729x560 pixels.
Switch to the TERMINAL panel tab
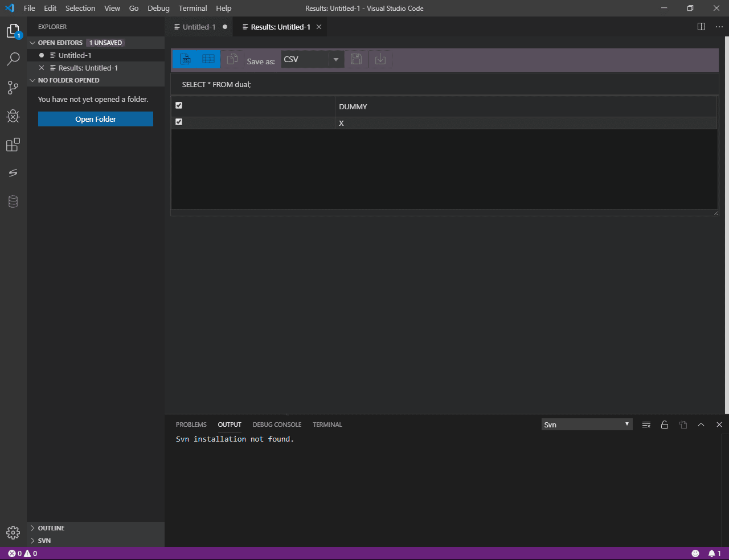[327, 424]
